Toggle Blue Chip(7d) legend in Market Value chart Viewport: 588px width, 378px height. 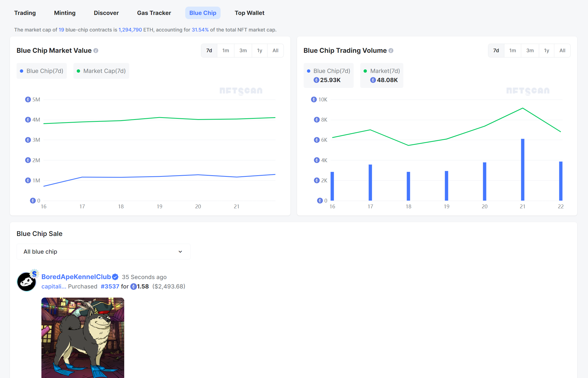click(x=42, y=71)
